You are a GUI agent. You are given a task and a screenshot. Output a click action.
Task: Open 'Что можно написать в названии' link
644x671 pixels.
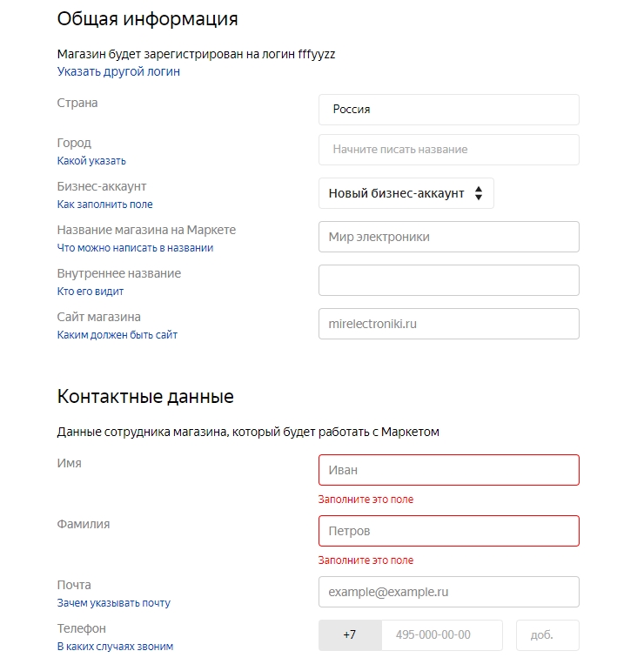pos(135,248)
